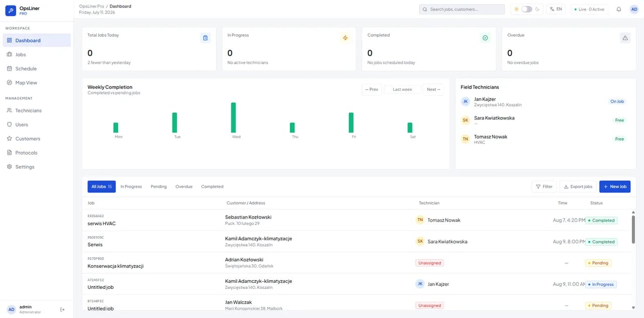The image size is (644, 318).
Task: Click customer Sebastian Kozłowski
Action: click(x=249, y=217)
